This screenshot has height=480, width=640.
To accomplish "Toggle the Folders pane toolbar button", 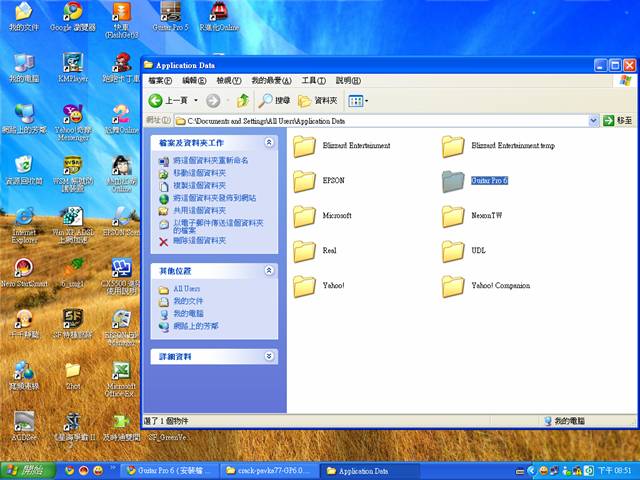I will [x=318, y=100].
